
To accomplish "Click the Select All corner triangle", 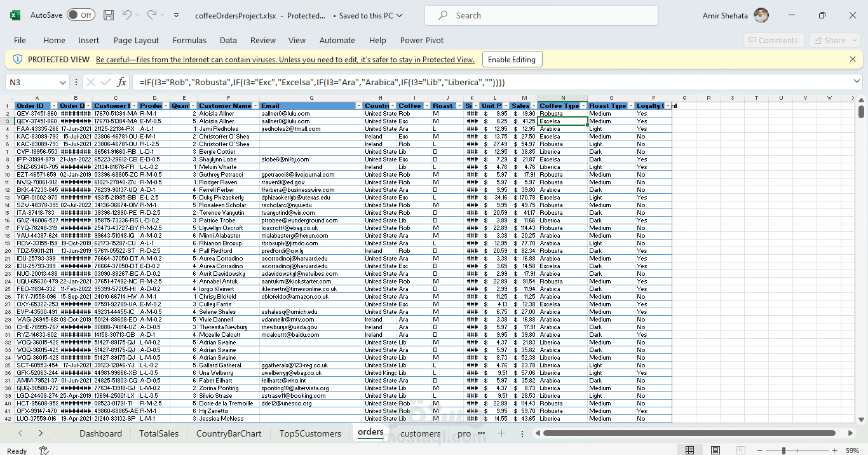I will click(x=8, y=98).
